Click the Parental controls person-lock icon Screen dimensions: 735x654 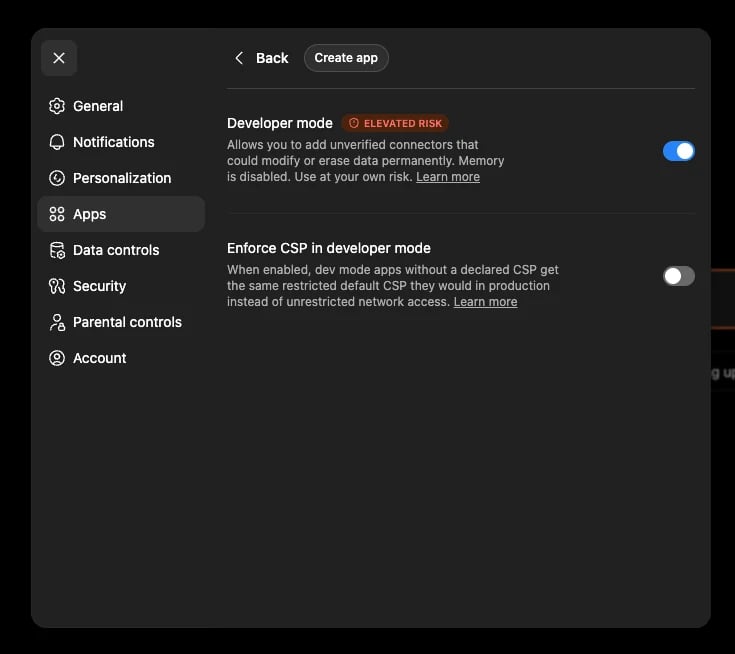[x=57, y=322]
